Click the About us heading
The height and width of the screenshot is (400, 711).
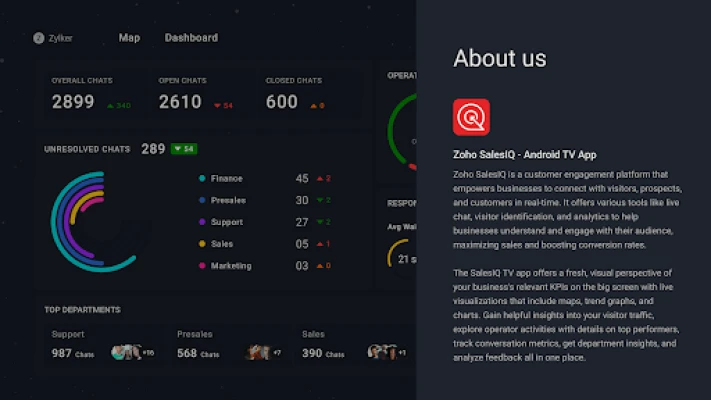point(499,58)
